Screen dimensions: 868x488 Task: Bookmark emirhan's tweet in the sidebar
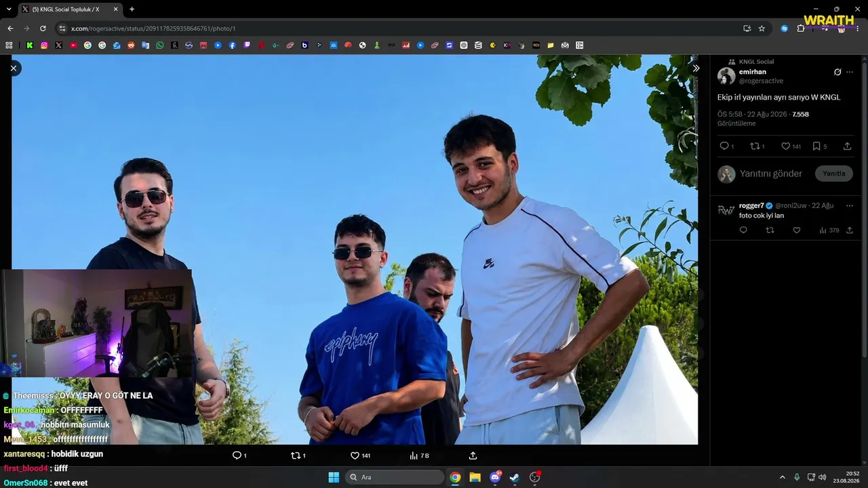[816, 146]
